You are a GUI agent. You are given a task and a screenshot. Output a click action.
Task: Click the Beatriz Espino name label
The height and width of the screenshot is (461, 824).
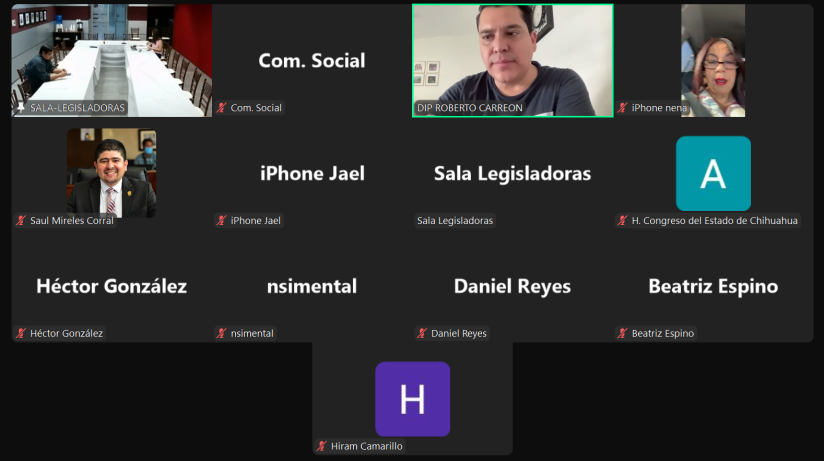pyautogui.click(x=663, y=333)
